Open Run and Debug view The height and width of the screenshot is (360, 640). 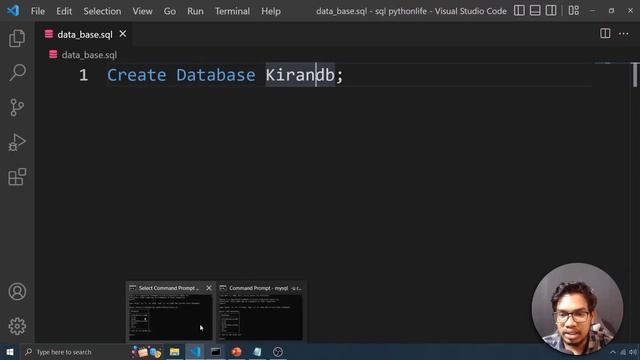[x=17, y=142]
